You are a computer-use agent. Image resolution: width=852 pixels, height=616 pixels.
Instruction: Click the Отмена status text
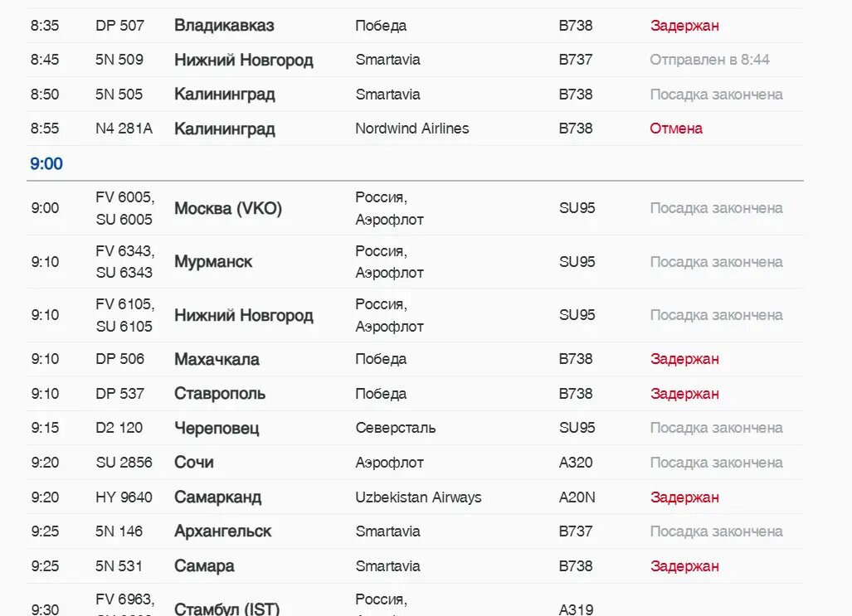point(676,129)
